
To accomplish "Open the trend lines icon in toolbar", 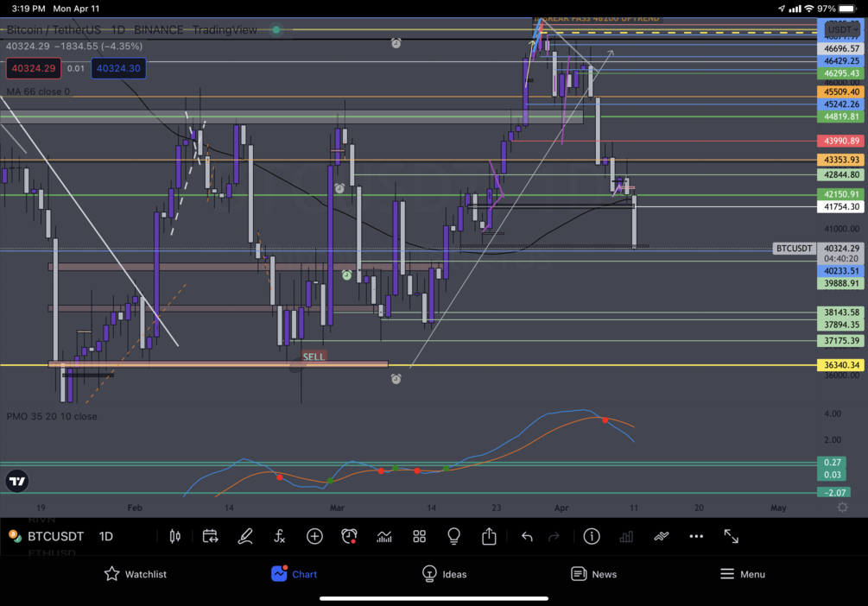I will [x=661, y=536].
